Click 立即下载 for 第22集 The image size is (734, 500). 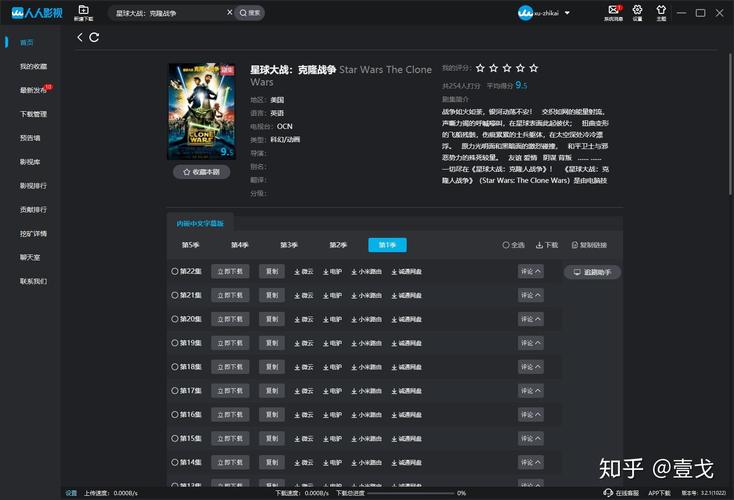[230, 272]
